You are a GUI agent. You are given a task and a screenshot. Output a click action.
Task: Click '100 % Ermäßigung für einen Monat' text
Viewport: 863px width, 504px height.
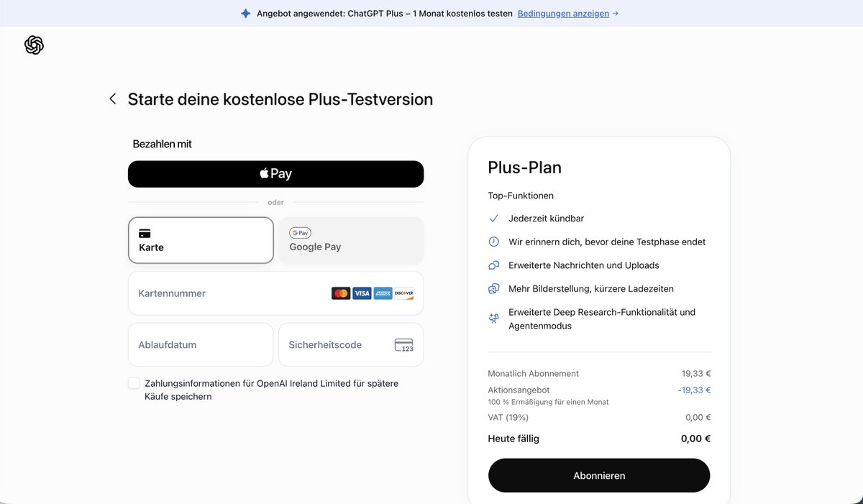pyautogui.click(x=549, y=402)
